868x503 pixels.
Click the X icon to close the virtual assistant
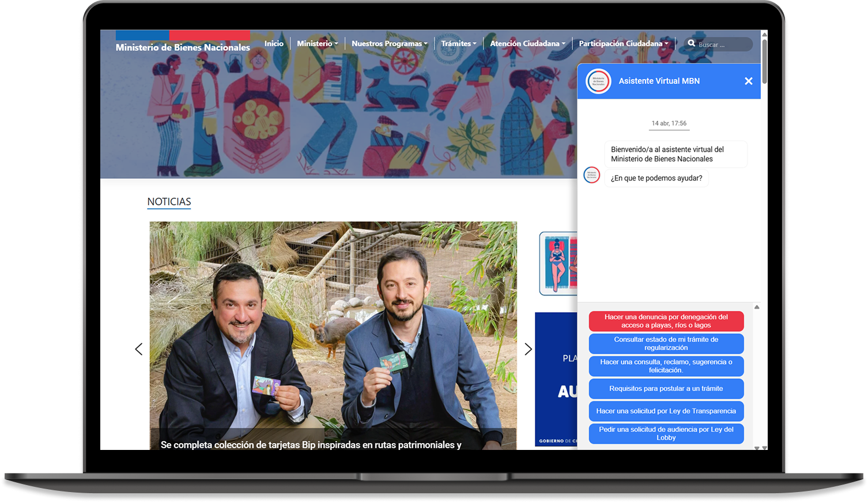(748, 81)
